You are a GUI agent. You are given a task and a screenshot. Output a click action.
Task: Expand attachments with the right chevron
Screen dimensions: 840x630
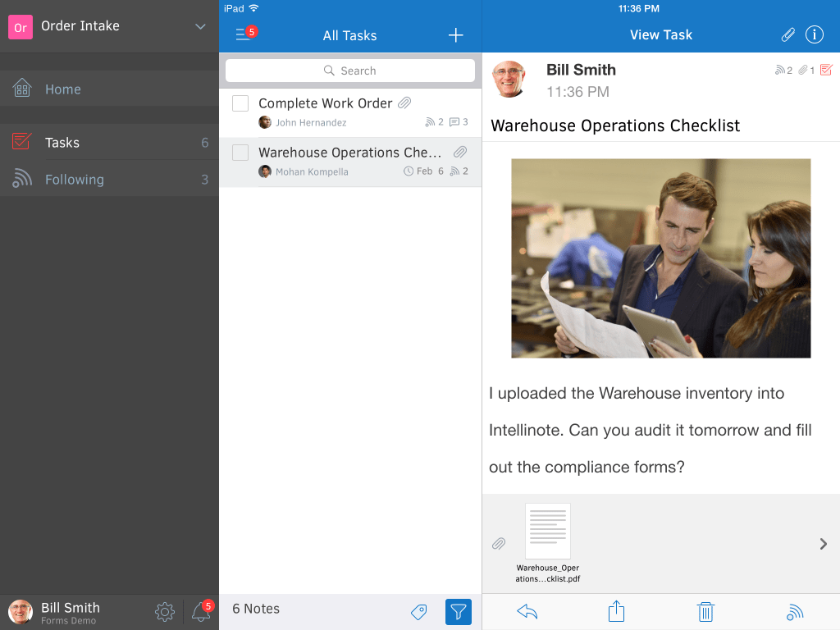point(822,544)
